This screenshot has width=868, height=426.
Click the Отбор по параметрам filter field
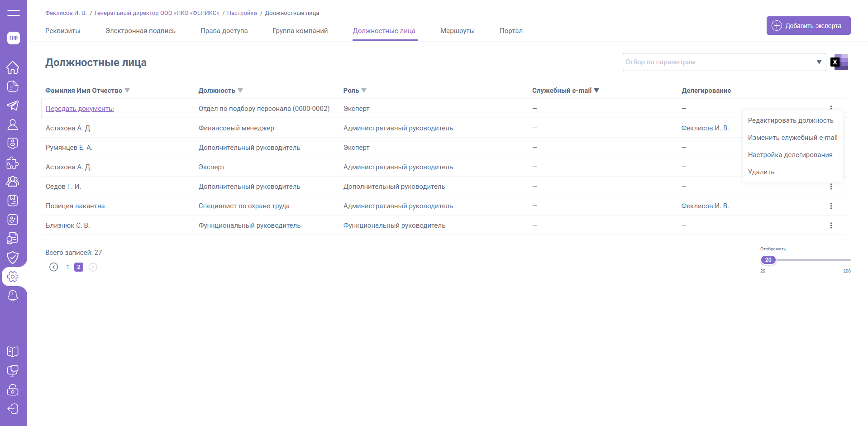724,62
